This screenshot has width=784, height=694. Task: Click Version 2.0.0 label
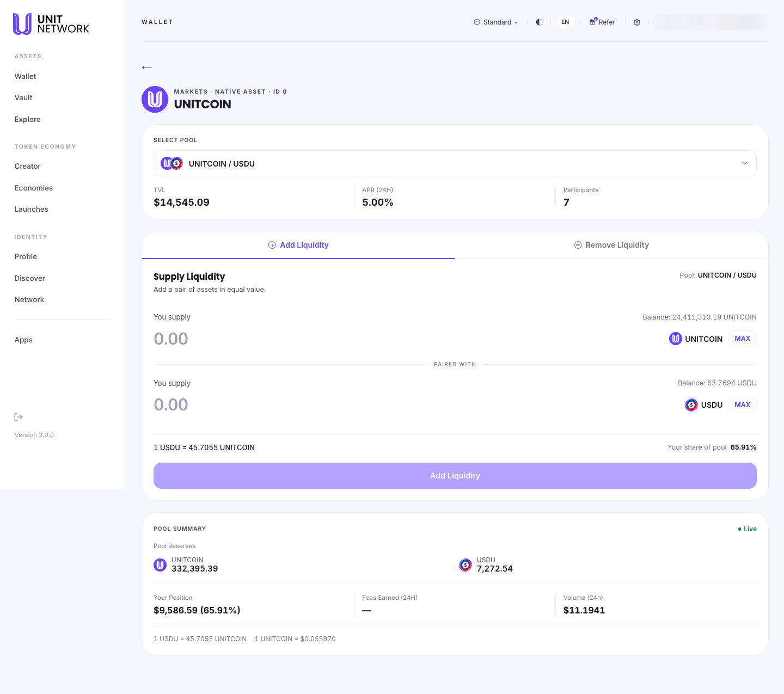tap(34, 435)
